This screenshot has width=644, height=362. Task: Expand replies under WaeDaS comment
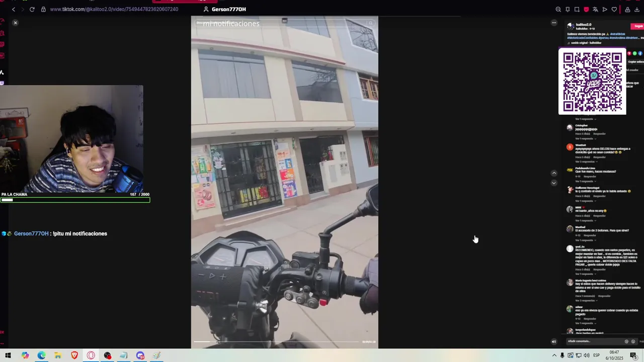coord(586,162)
